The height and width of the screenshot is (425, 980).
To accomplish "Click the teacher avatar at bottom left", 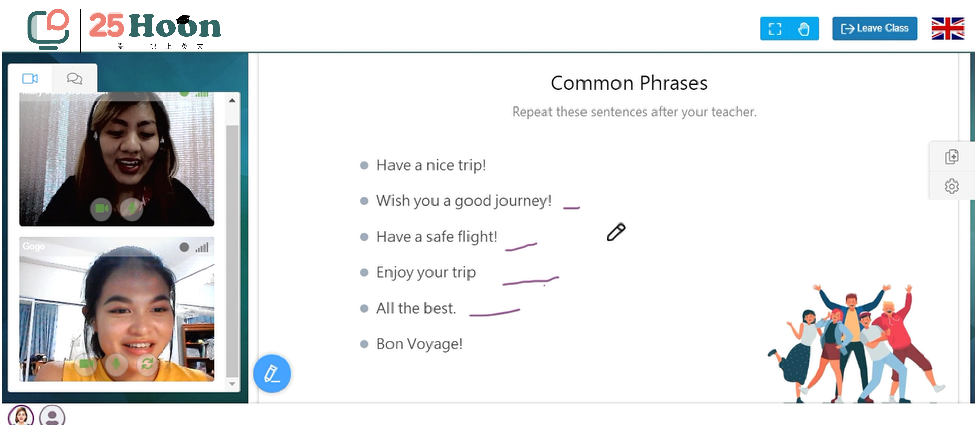I will (21, 416).
